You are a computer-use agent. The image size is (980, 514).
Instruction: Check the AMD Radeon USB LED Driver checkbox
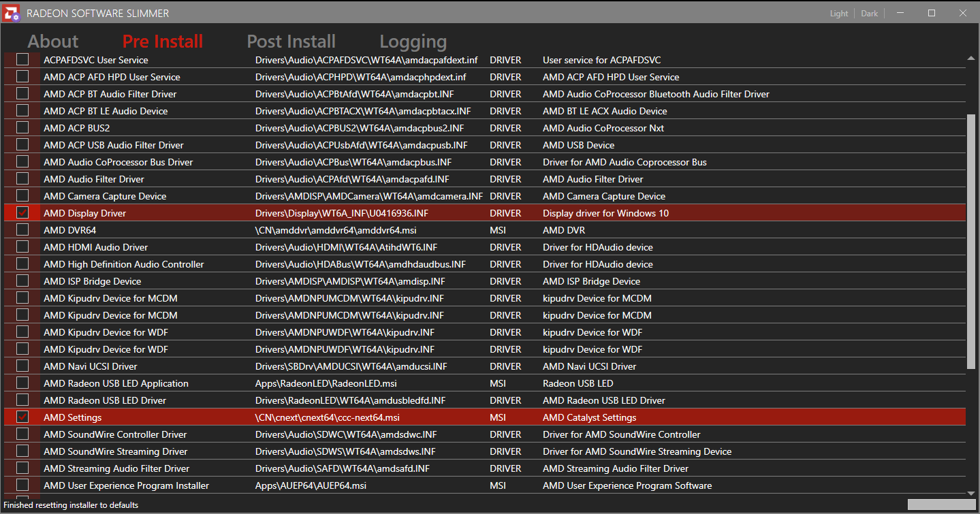click(22, 400)
